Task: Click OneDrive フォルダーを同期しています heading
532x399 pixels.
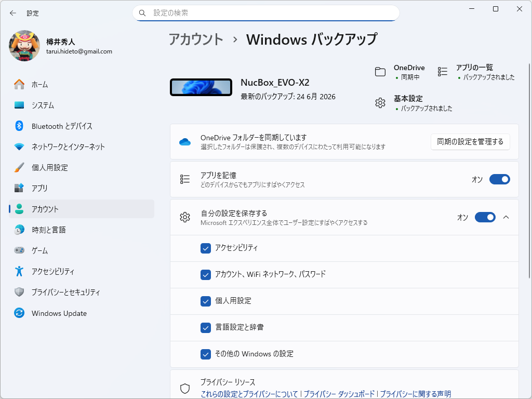Action: pos(254,137)
